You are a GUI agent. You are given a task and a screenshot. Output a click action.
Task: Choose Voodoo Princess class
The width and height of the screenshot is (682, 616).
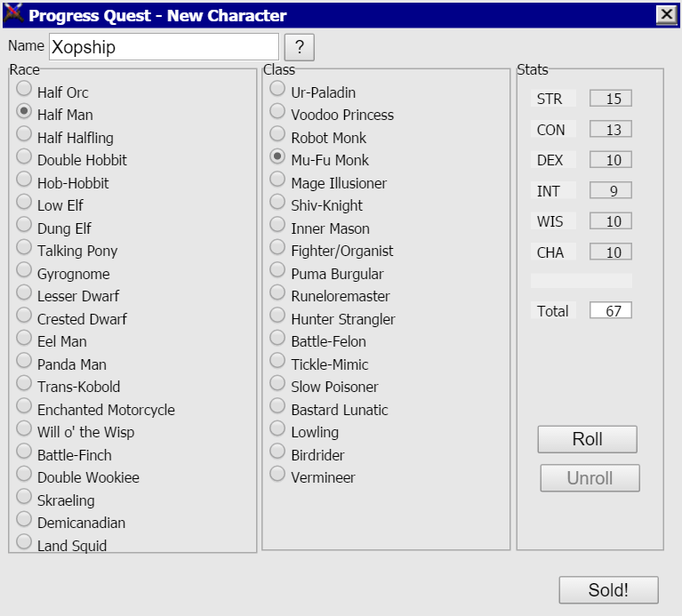(x=277, y=111)
